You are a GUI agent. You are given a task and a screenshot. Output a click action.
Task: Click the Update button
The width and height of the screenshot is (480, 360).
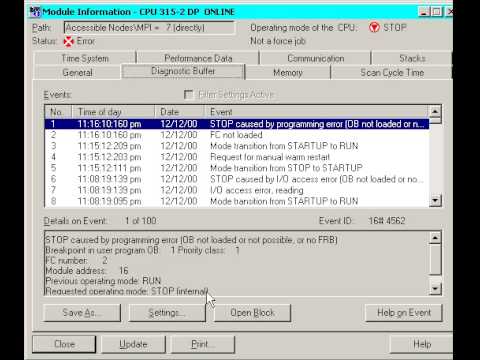[133, 344]
